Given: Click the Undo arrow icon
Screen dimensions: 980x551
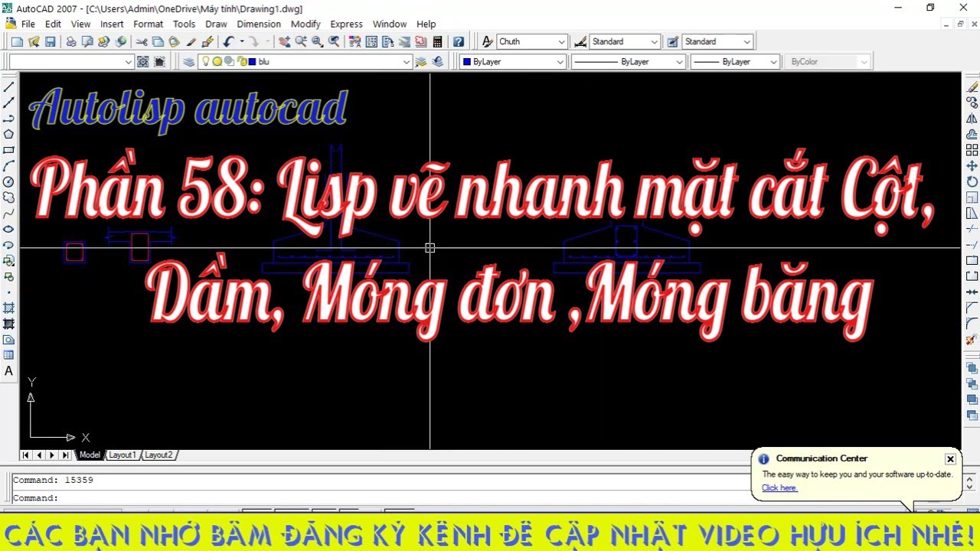Looking at the screenshot, I should coord(228,42).
